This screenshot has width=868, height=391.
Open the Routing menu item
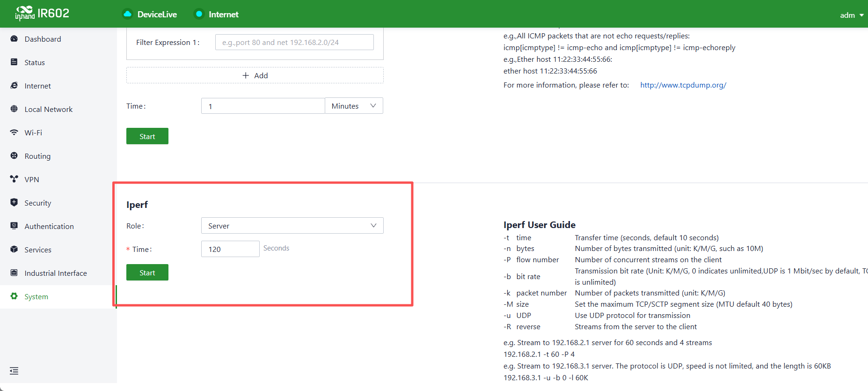(58, 156)
